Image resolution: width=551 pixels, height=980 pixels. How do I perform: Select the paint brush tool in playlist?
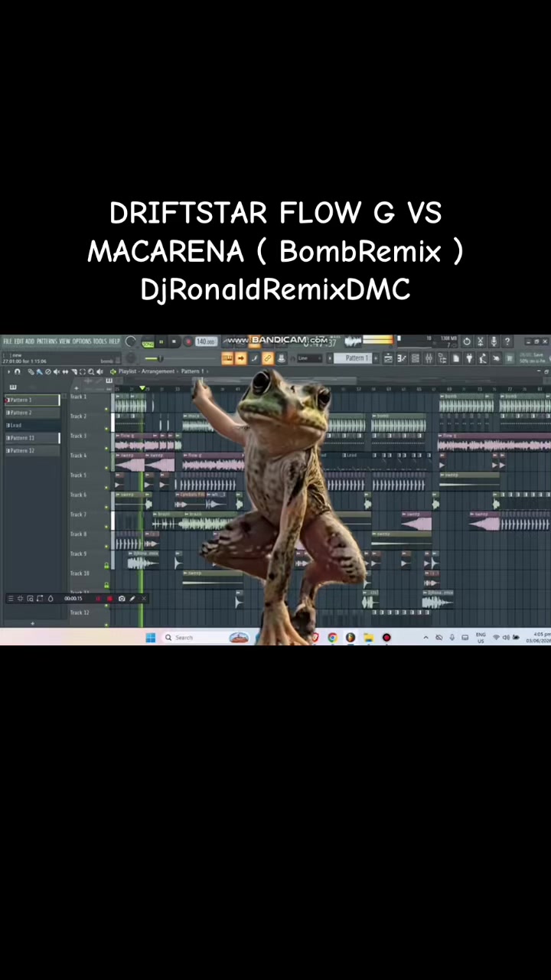pos(38,371)
